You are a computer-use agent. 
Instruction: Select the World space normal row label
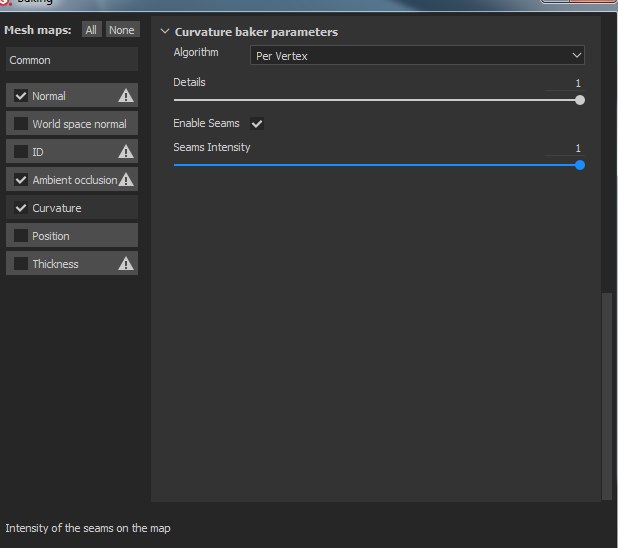79,124
